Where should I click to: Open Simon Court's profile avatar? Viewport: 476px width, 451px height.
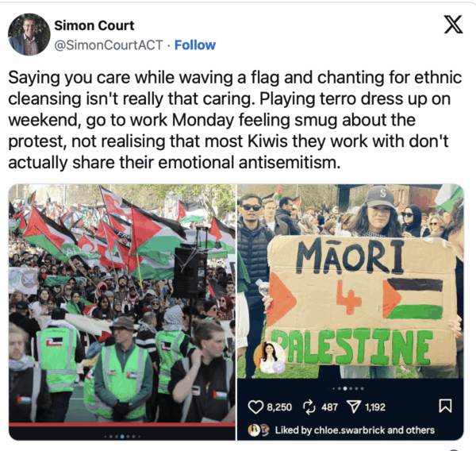point(29,34)
